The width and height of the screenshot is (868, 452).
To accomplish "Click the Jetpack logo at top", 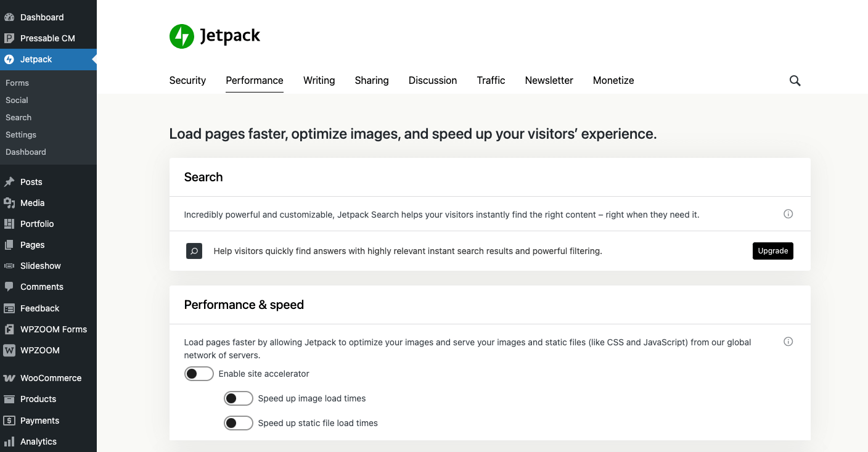I will click(x=215, y=36).
